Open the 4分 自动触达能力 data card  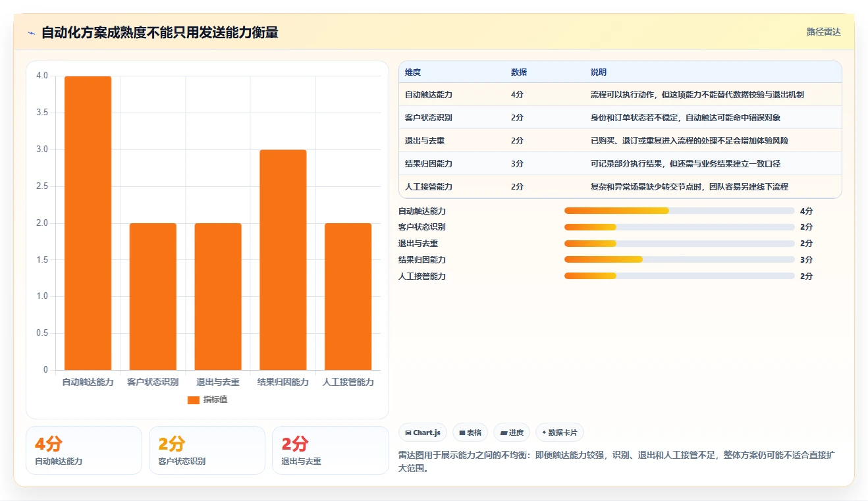pos(84,450)
